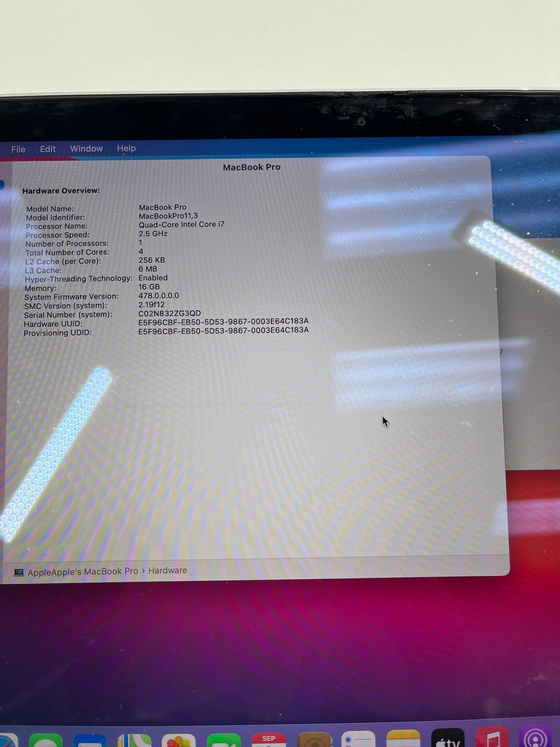
Task: Select the Provisioning UDID value
Action: 223,330
